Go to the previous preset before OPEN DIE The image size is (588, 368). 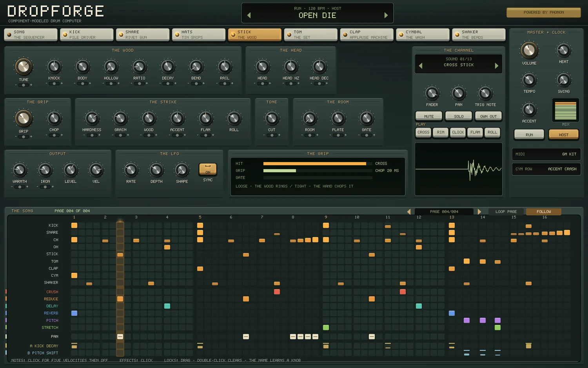[249, 15]
